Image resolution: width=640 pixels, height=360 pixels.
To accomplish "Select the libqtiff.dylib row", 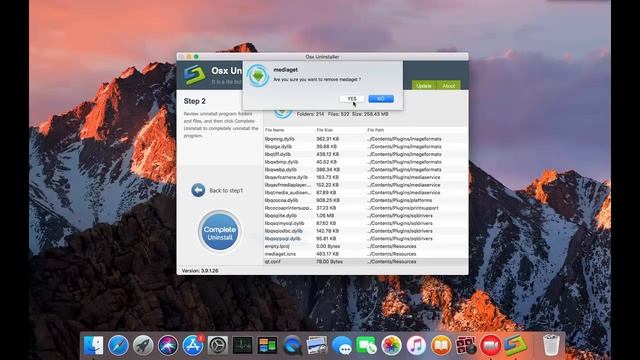I will (x=365, y=154).
